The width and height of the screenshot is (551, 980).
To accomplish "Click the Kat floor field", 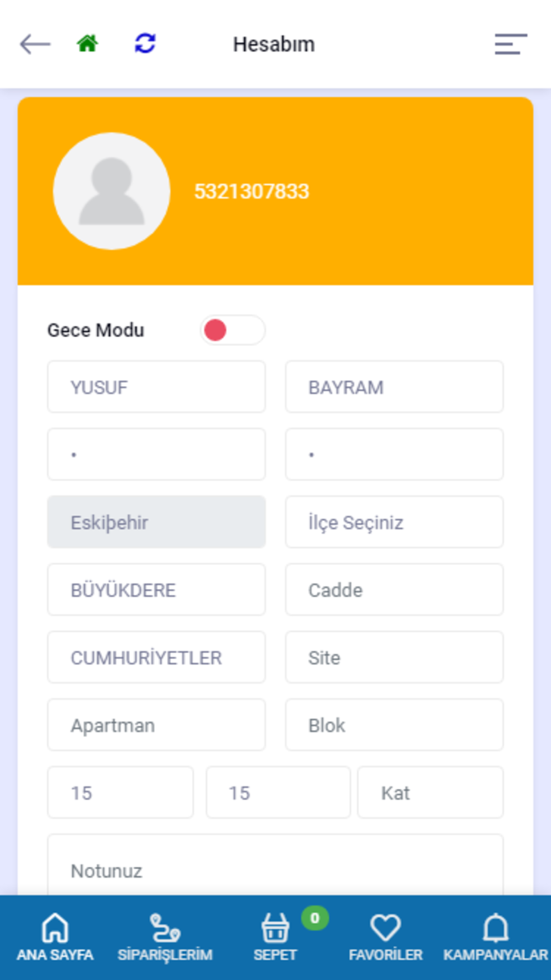I will (430, 793).
